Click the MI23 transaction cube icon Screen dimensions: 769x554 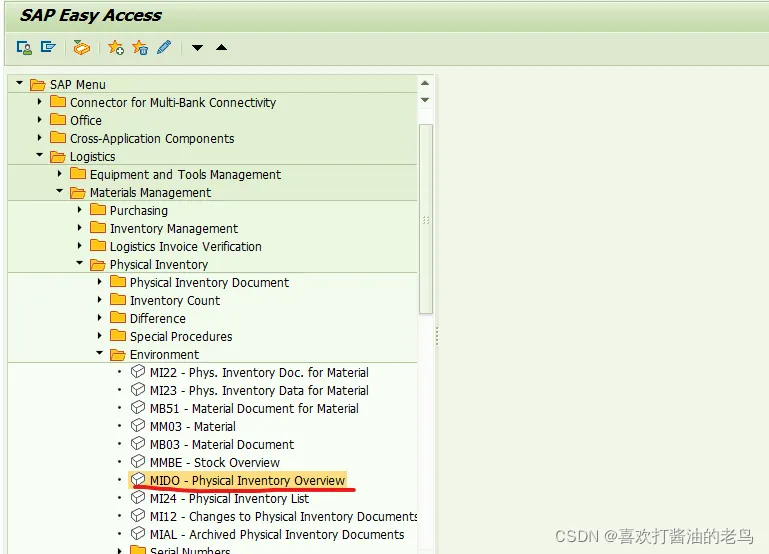click(x=138, y=390)
